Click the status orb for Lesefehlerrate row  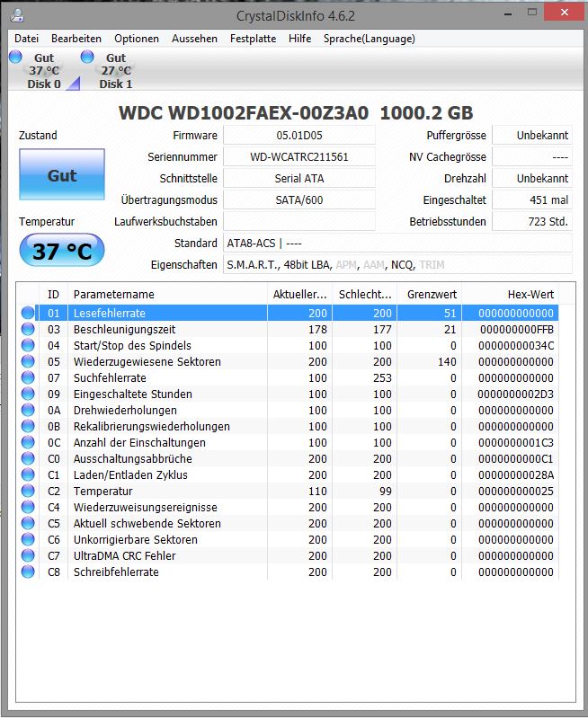tap(28, 313)
